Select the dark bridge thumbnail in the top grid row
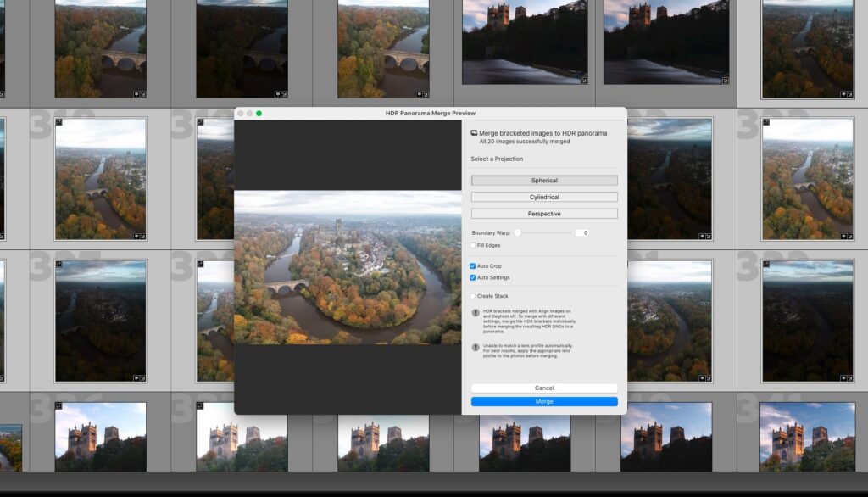 coord(242,48)
